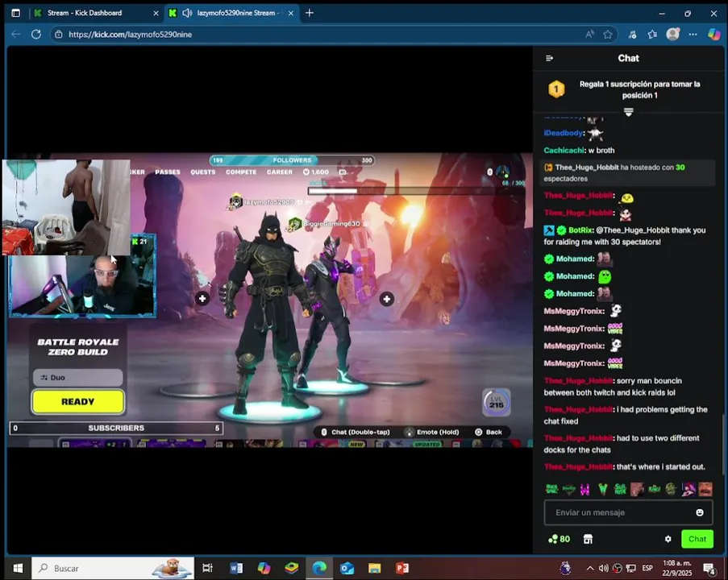
Task: Click the COMPETE tab in Fortnite lobby
Action: tap(241, 172)
